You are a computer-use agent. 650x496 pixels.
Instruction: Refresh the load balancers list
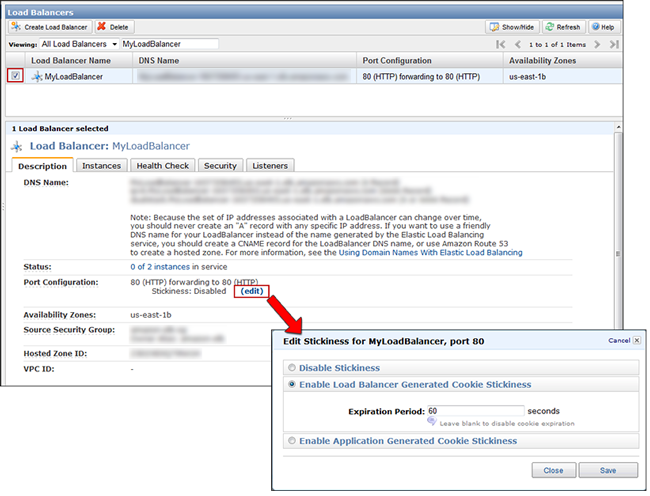point(563,27)
